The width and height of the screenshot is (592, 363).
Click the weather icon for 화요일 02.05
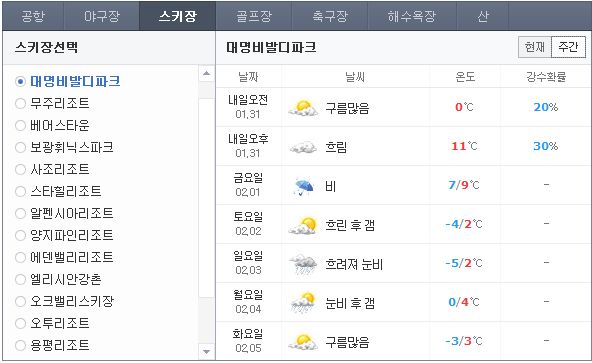pos(303,342)
